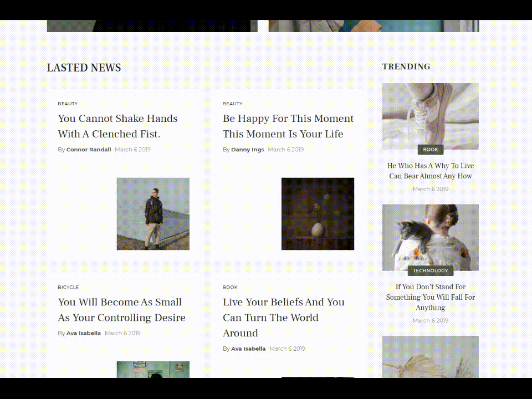The height and width of the screenshot is (399, 532).
Task: Open "He Who Has A Why To Live" post
Action: click(x=431, y=171)
